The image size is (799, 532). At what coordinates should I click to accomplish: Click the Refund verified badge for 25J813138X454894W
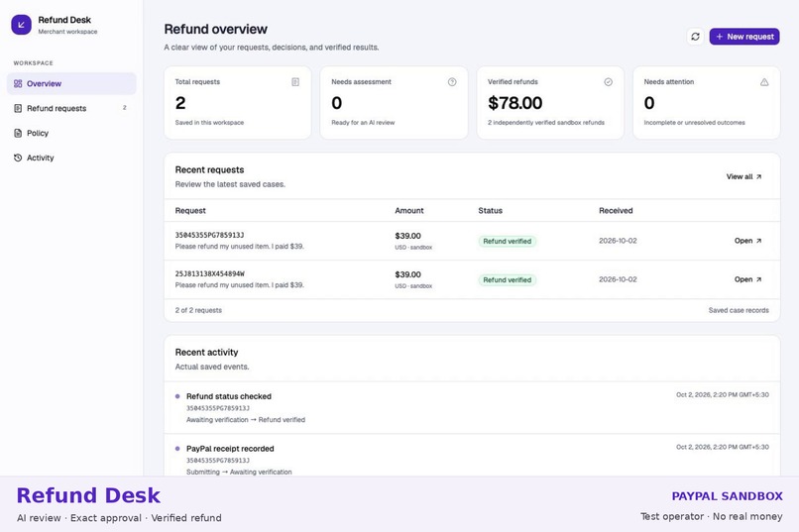point(507,280)
